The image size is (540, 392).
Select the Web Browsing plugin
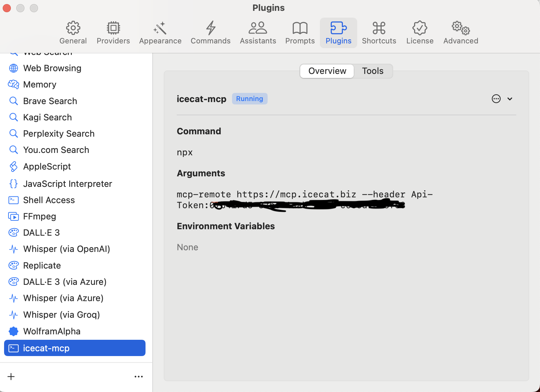point(52,68)
